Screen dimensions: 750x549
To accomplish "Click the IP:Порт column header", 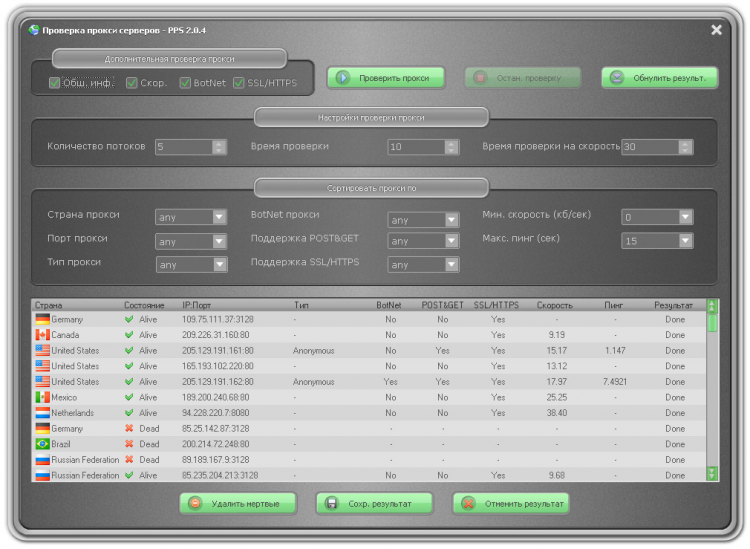I will (x=196, y=305).
